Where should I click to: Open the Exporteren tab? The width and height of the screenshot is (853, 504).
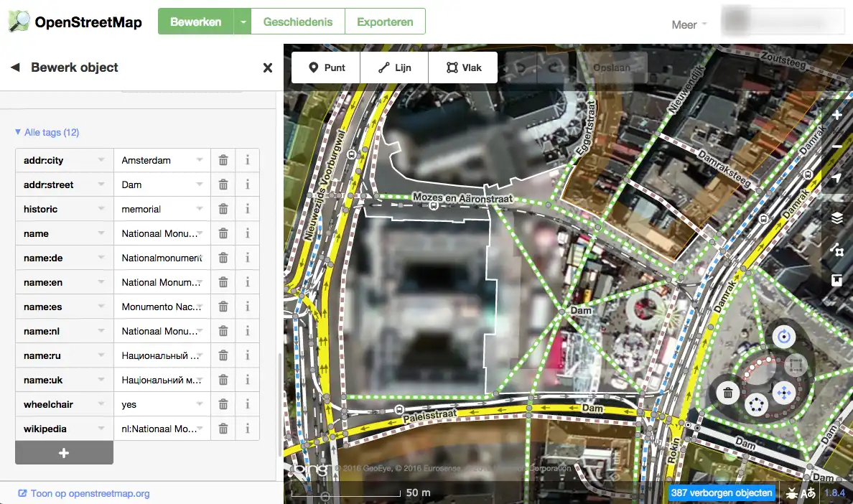click(385, 22)
